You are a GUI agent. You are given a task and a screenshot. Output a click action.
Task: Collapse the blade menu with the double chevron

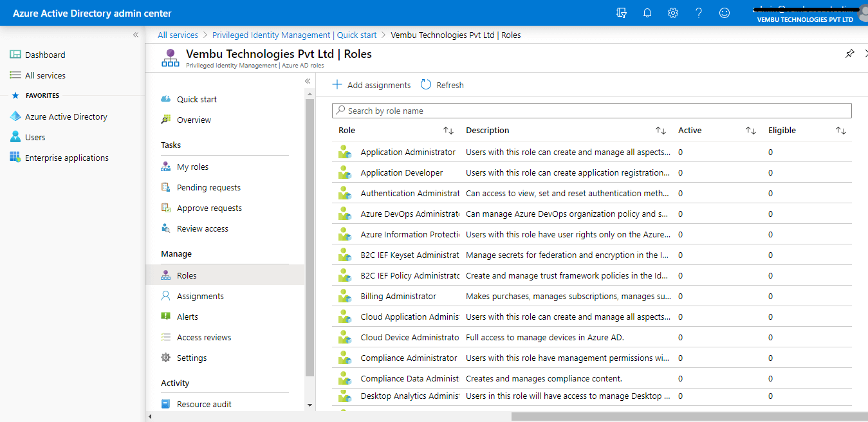point(308,81)
